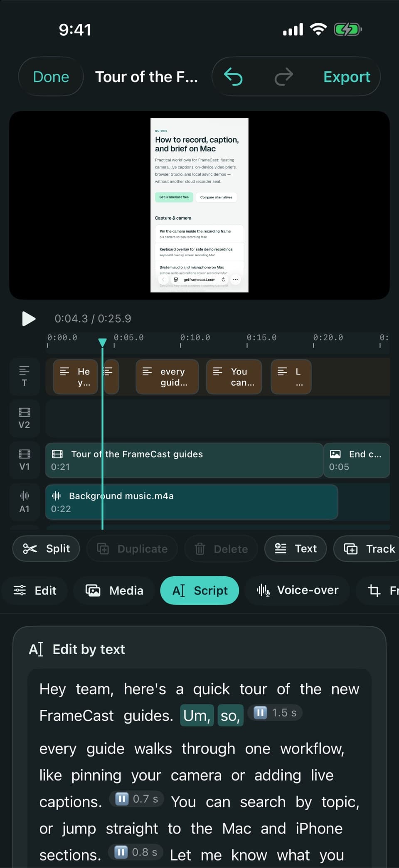This screenshot has height=868, width=399.
Task: Tap the 0:20.0 ruler mark
Action: click(328, 337)
